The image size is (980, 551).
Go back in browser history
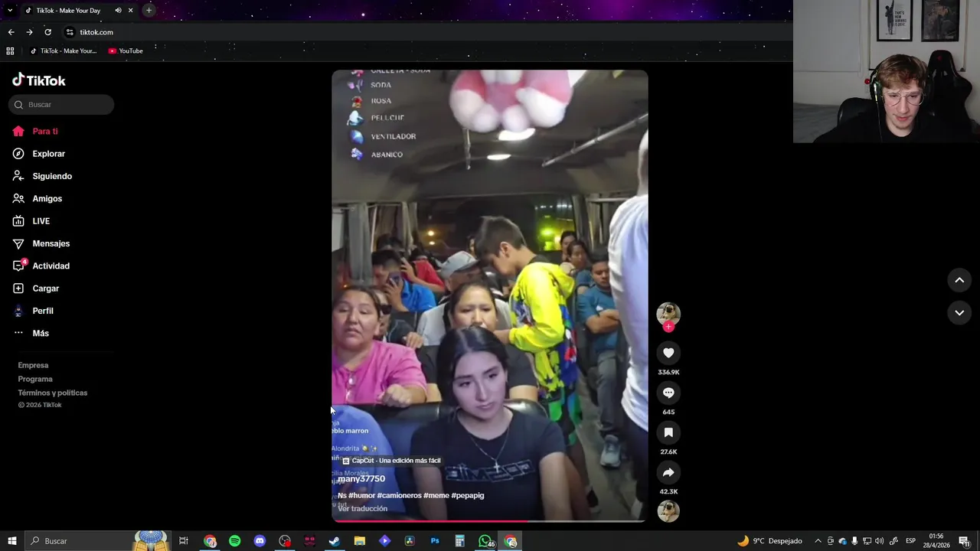(x=11, y=32)
